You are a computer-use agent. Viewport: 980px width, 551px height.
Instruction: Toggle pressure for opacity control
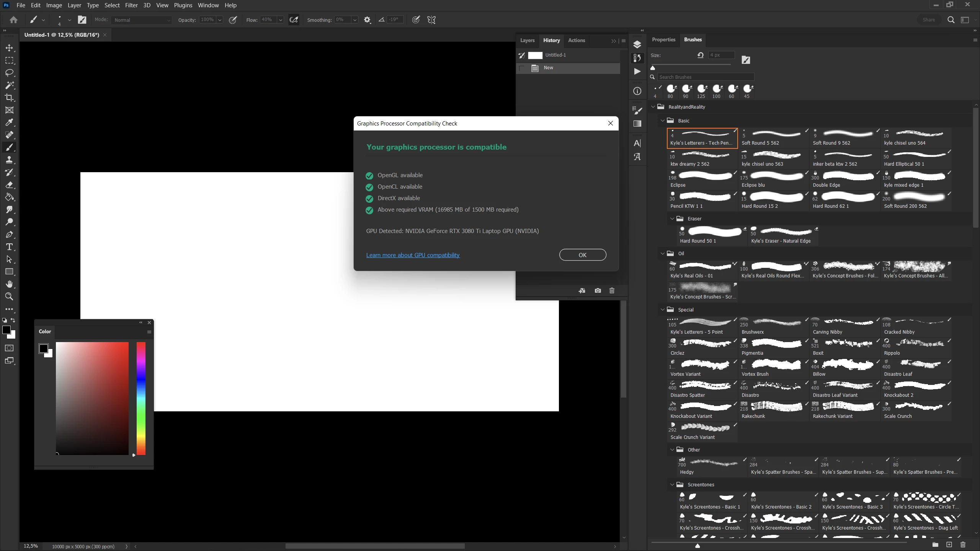pos(233,20)
